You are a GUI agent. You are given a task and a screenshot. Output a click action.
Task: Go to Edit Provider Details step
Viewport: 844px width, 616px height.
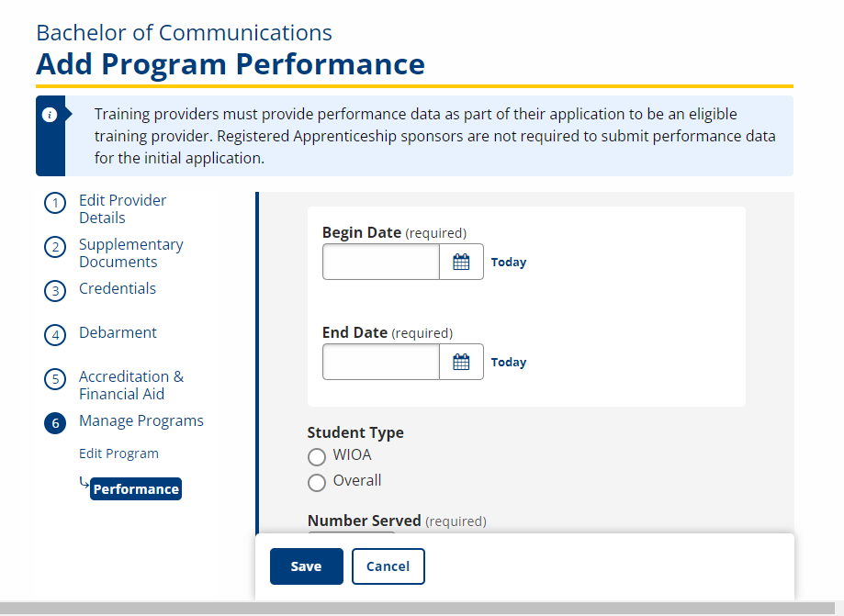122,209
